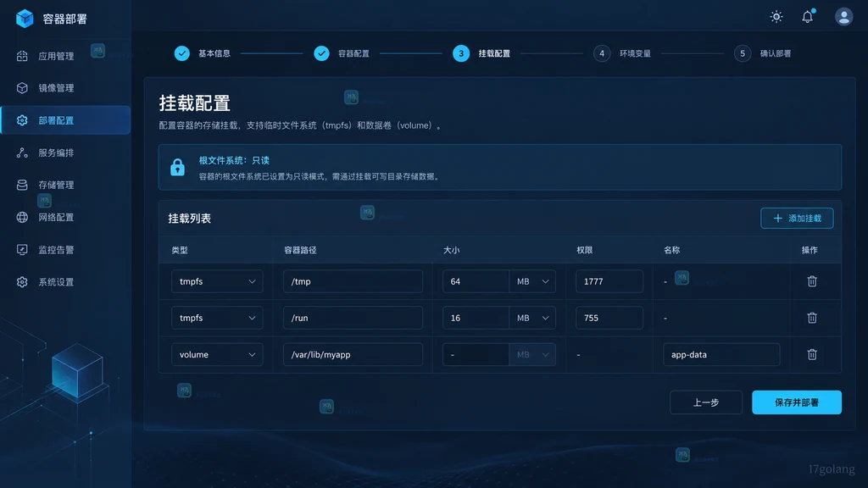Click the completed 基本信息 step checkmark
The height and width of the screenshot is (488, 868).
click(x=181, y=53)
